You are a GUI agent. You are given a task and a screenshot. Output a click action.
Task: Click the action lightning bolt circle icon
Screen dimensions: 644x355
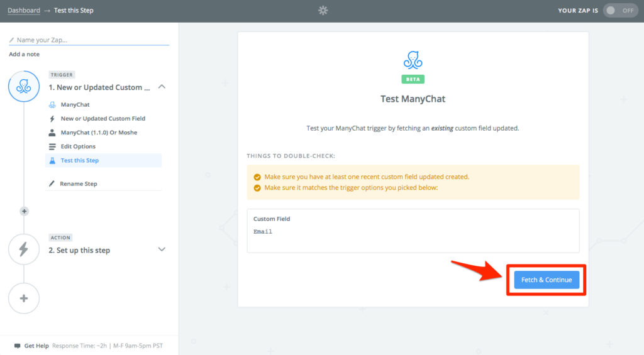pos(24,249)
